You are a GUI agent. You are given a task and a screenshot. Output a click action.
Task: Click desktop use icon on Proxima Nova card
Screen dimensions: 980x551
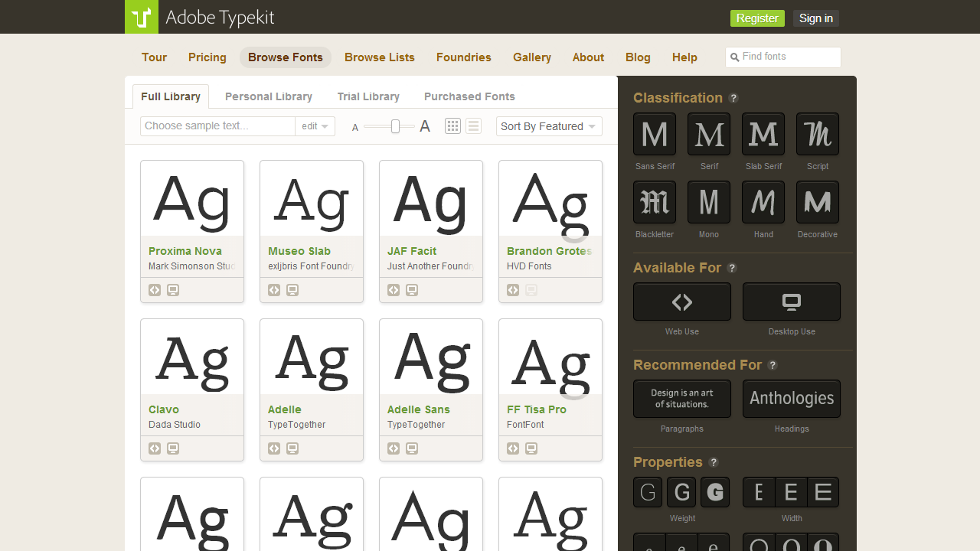173,290
